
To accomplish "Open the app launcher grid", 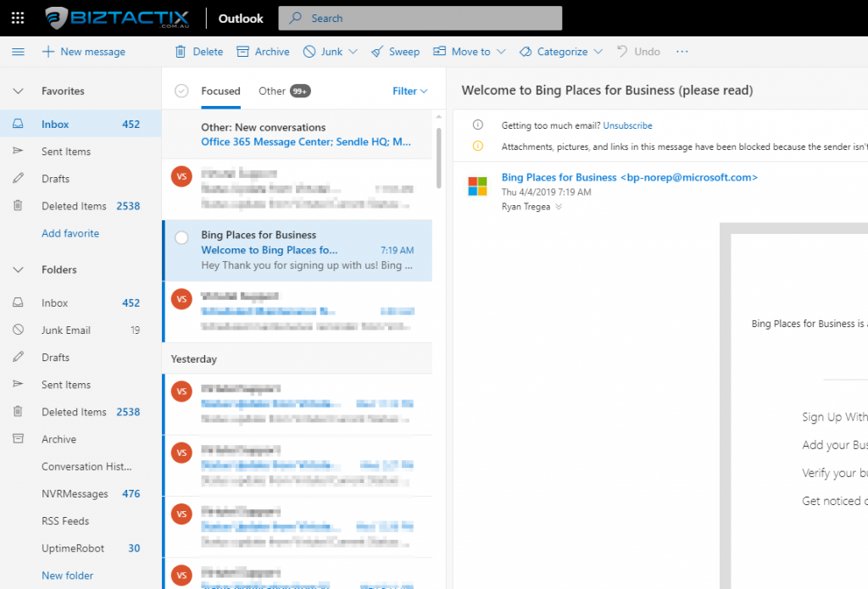I will pos(18,19).
